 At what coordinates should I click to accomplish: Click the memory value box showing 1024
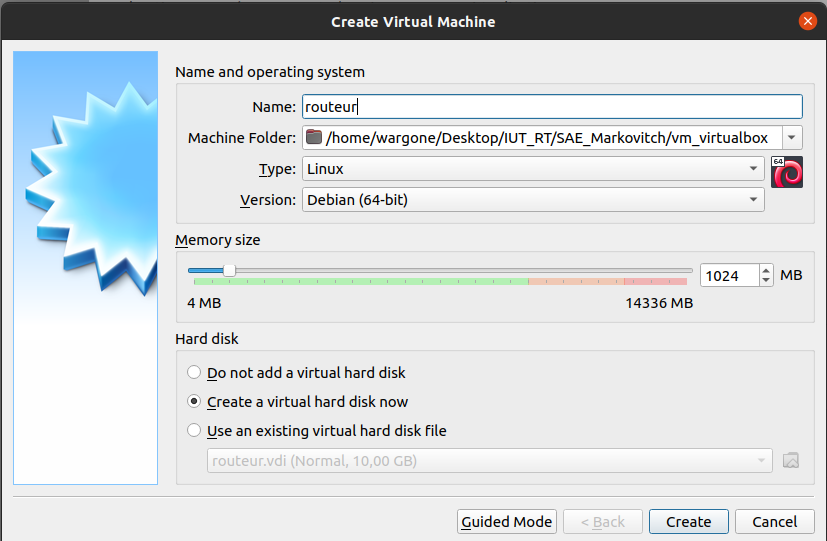point(728,275)
